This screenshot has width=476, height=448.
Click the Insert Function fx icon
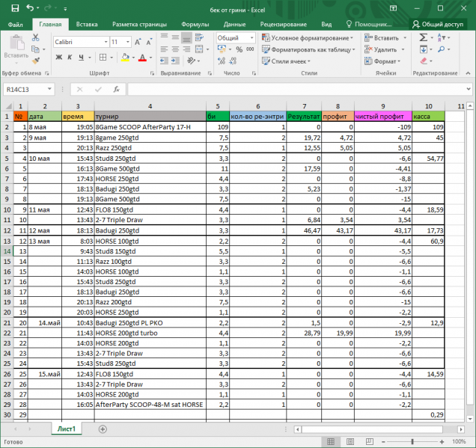(116, 89)
